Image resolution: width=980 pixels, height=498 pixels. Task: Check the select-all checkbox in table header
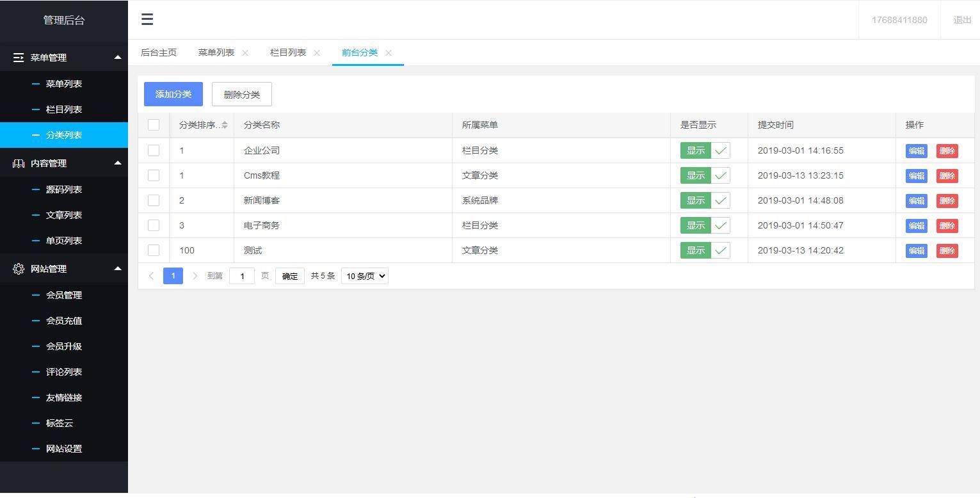pyautogui.click(x=153, y=125)
